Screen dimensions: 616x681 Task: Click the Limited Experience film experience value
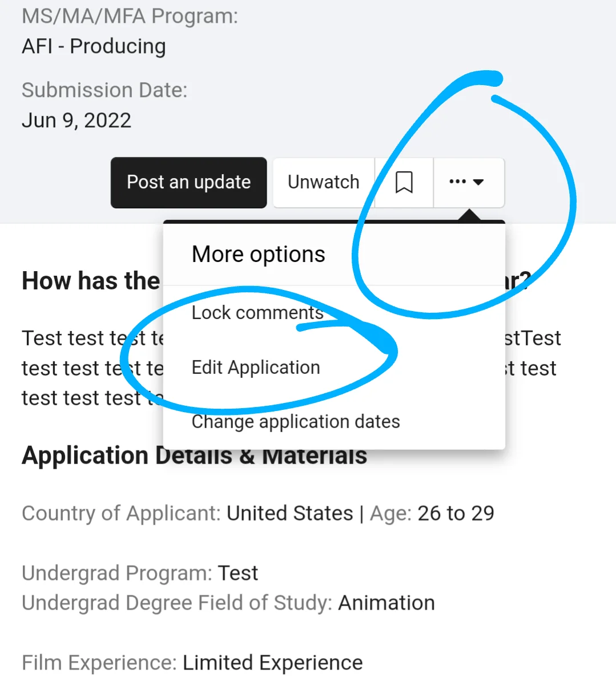(272, 663)
